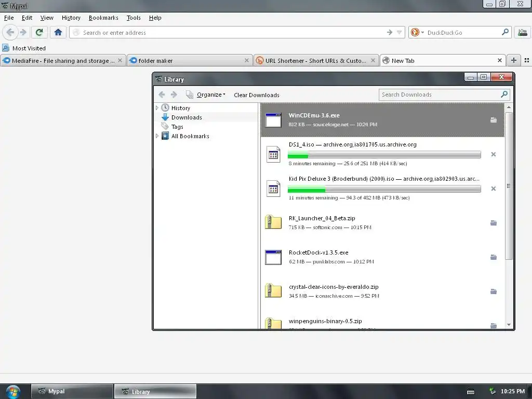The width and height of the screenshot is (532, 399).
Task: Open a new tab with the plus button
Action: point(514,60)
